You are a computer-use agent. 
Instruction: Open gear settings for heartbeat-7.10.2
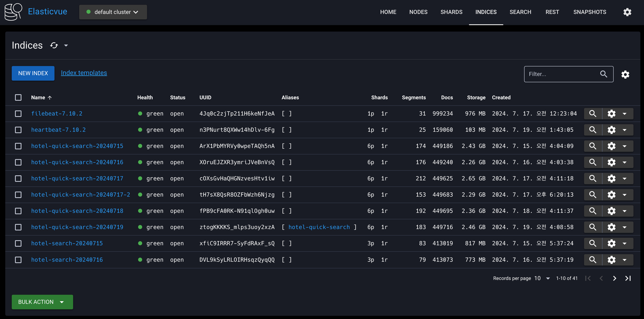click(x=611, y=130)
